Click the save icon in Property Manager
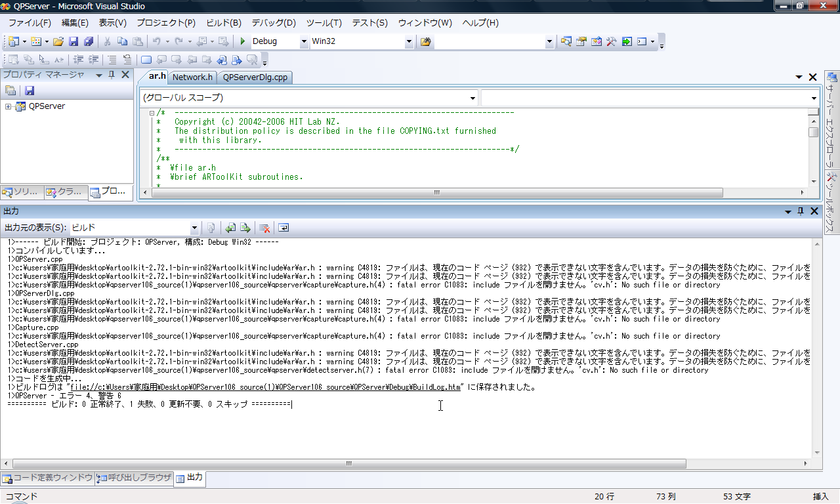This screenshot has width=840, height=504. click(30, 91)
